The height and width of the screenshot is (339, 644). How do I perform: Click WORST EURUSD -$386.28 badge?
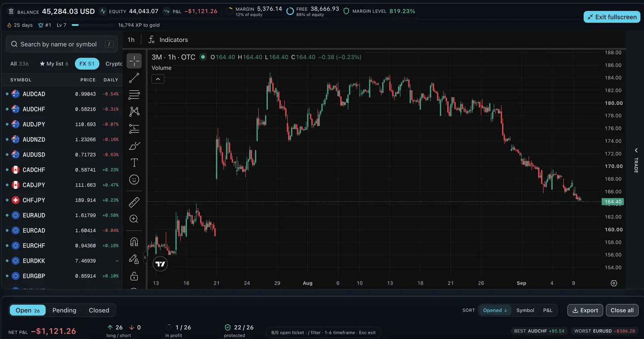pyautogui.click(x=605, y=331)
